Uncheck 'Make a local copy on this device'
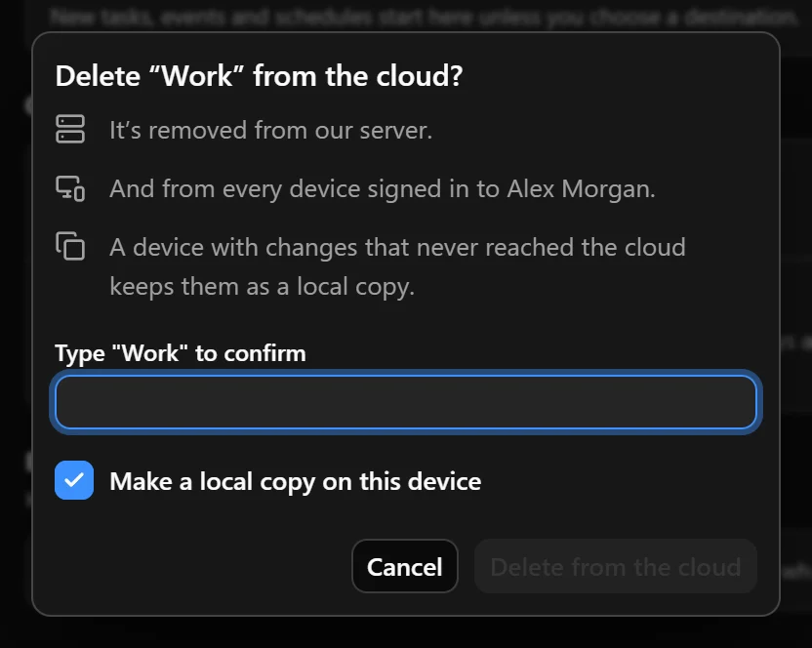The width and height of the screenshot is (812, 648). 74,480
